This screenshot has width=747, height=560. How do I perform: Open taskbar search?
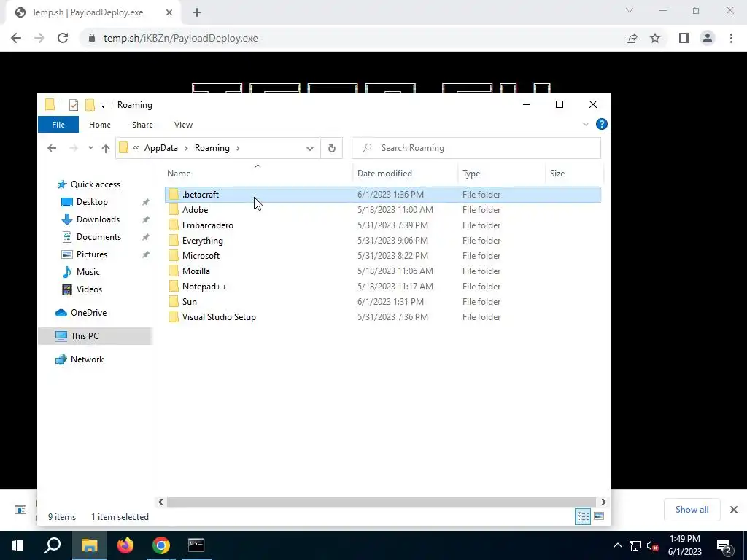[x=53, y=545]
